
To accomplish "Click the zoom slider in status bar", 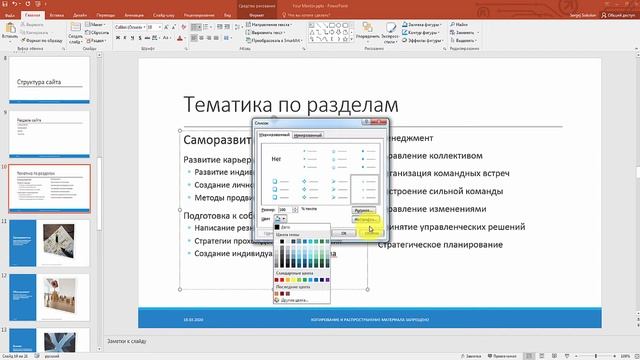I will (596, 356).
